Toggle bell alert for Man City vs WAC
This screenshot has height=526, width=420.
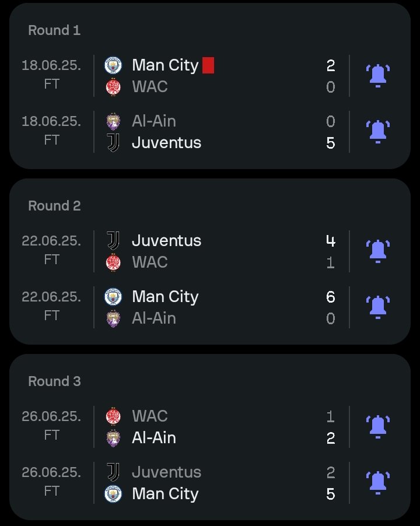378,76
